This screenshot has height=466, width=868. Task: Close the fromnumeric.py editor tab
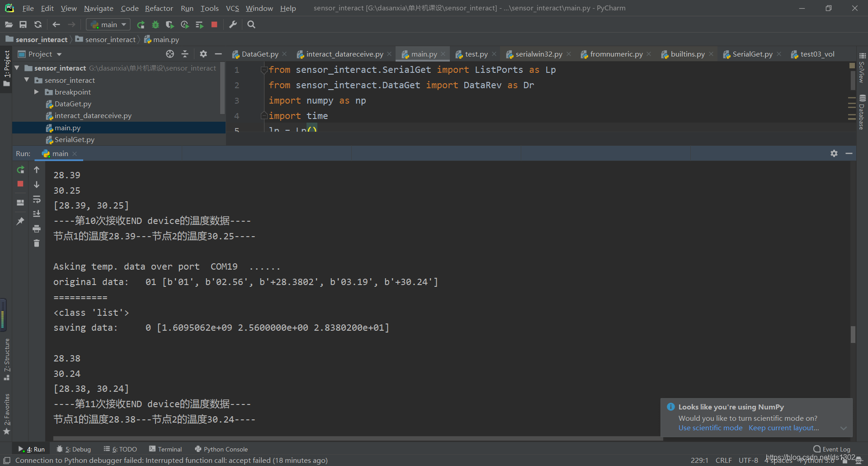click(649, 54)
